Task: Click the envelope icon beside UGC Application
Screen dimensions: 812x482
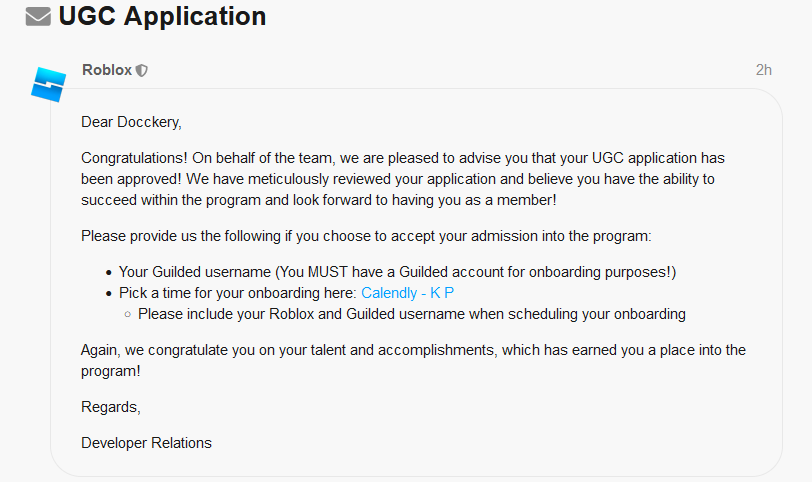Action: tap(38, 17)
